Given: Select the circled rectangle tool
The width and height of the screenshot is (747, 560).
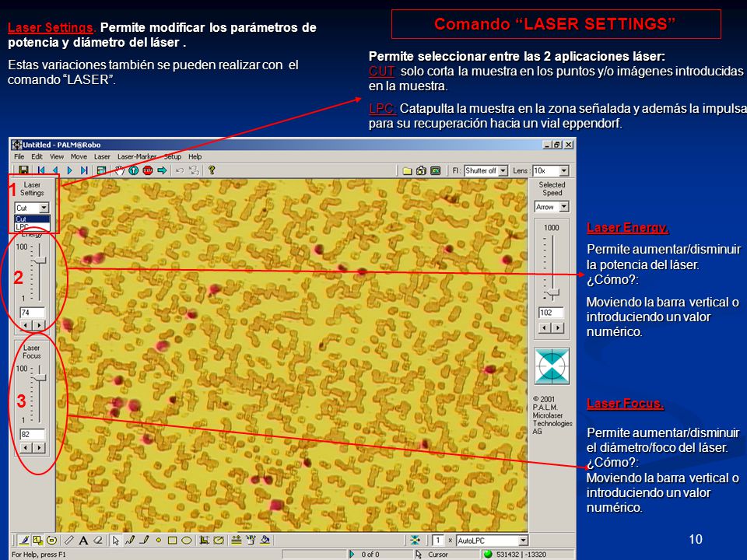Looking at the screenshot, I should (x=52, y=540).
